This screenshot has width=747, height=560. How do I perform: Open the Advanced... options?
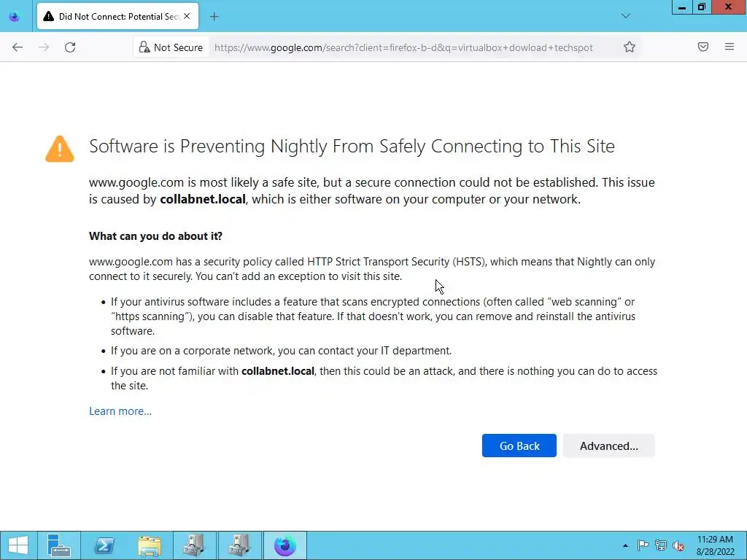pyautogui.click(x=609, y=446)
